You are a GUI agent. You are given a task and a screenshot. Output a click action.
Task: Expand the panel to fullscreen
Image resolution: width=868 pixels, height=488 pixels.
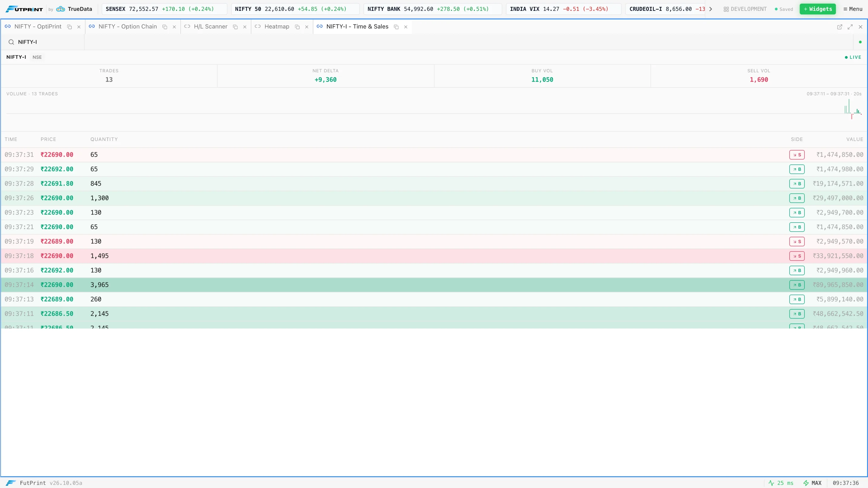tap(850, 27)
